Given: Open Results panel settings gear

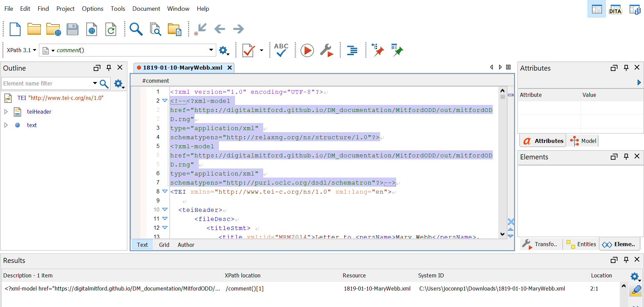Looking at the screenshot, I should (636, 277).
